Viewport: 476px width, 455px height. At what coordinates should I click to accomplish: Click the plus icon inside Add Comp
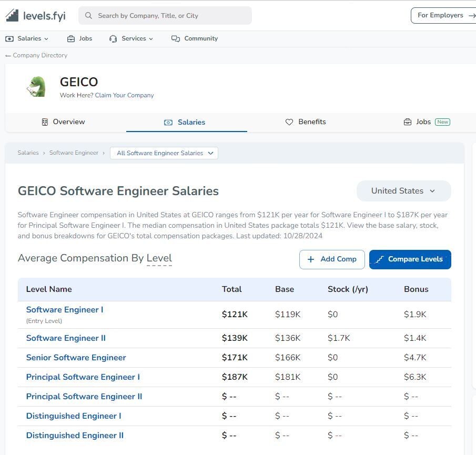[x=311, y=259]
